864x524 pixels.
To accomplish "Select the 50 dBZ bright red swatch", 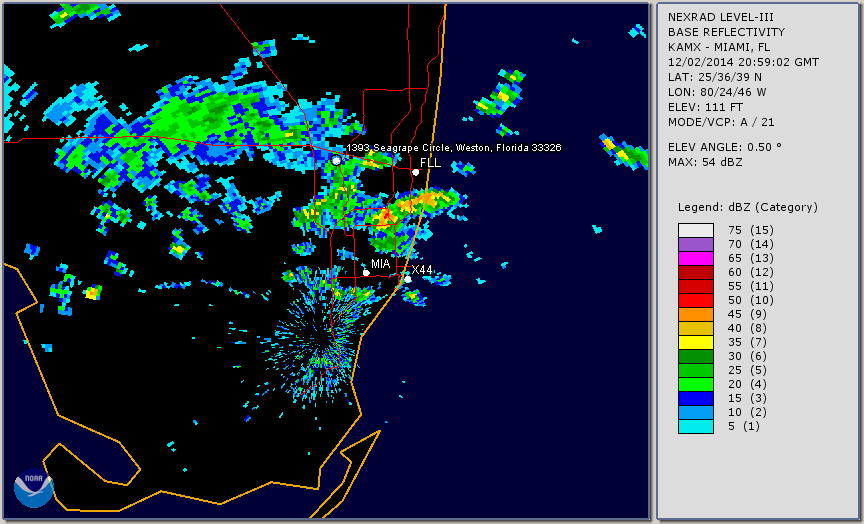I will click(696, 300).
